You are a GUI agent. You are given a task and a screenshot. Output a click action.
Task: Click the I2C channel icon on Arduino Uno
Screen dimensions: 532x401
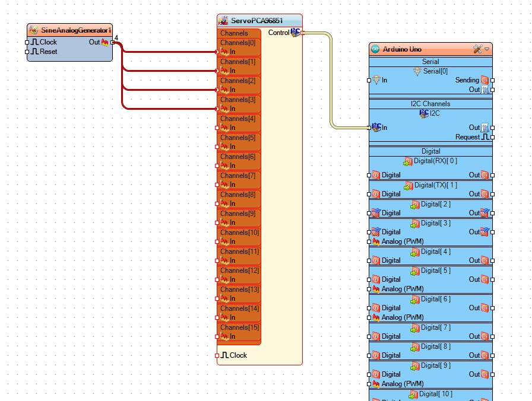424,113
